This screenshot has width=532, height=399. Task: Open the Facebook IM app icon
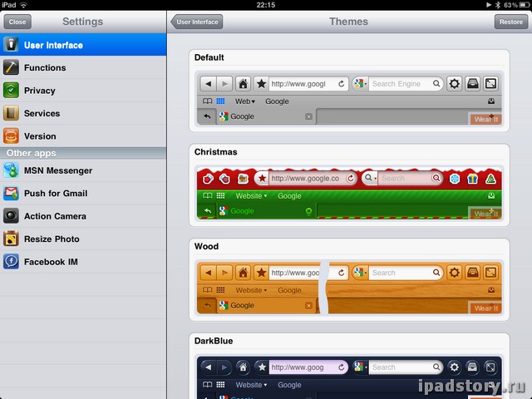[x=11, y=262]
